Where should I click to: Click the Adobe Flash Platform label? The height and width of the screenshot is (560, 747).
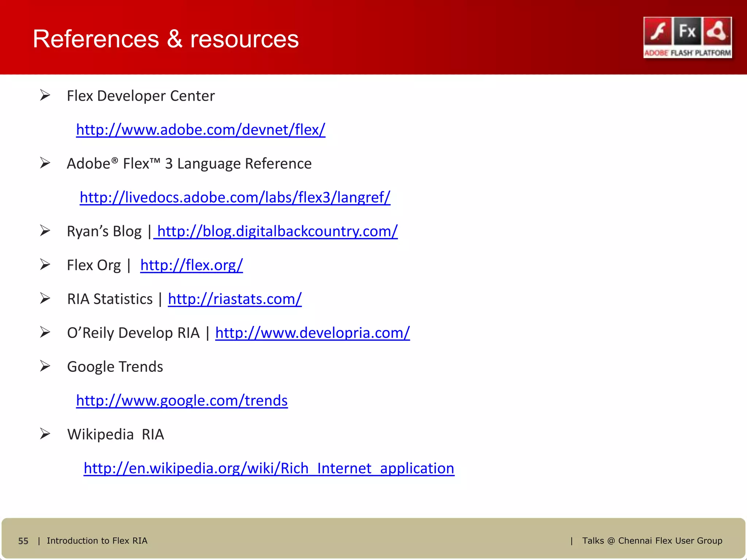(687, 53)
